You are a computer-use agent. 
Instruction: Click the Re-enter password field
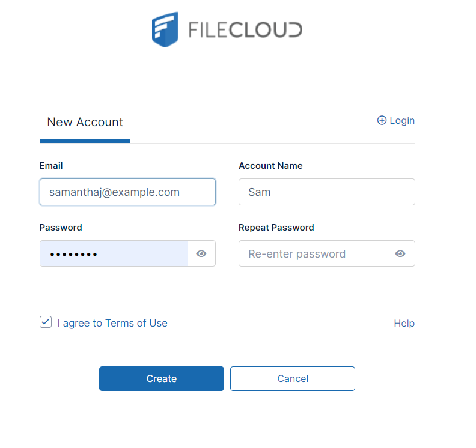coord(316,253)
